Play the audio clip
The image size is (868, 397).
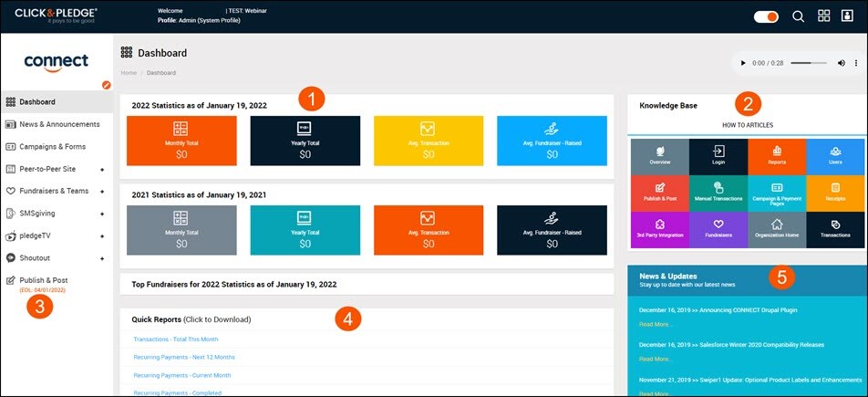pos(744,63)
